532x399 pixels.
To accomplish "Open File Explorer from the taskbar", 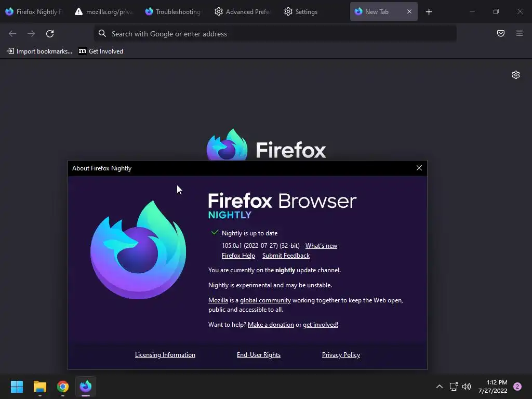I will tap(39, 387).
